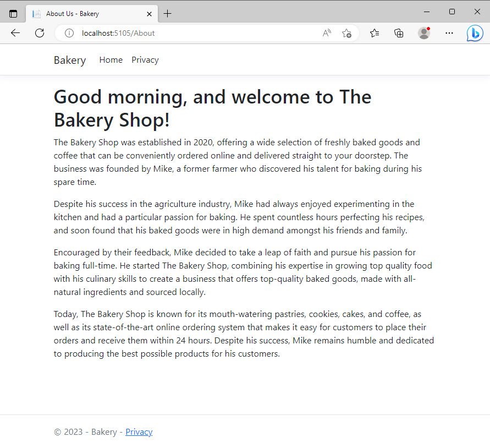This screenshot has height=448, width=490.
Task: Click the paragraph starting 'Today, The Bakery Shop'
Action: tap(244, 334)
